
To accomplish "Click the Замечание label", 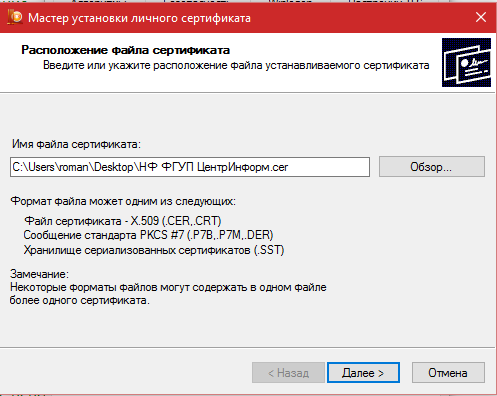I will [39, 274].
